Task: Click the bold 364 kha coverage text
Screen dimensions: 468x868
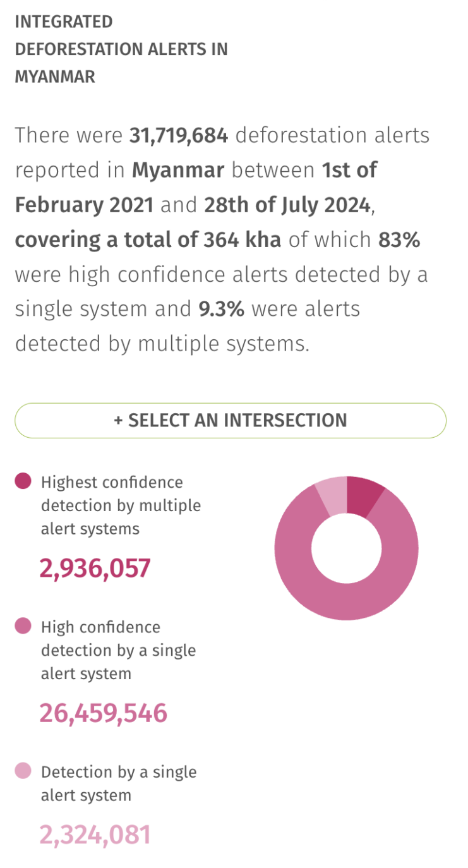Action: (243, 239)
